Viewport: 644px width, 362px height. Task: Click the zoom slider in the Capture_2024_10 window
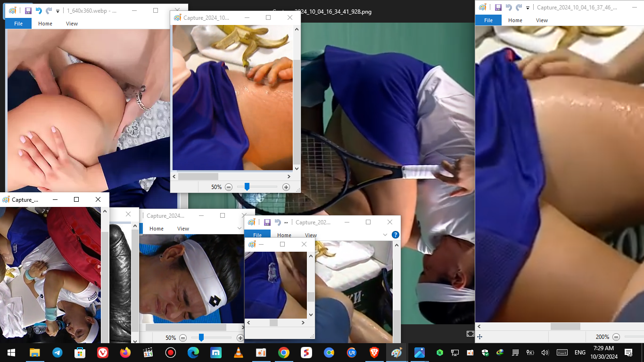pos(247,187)
